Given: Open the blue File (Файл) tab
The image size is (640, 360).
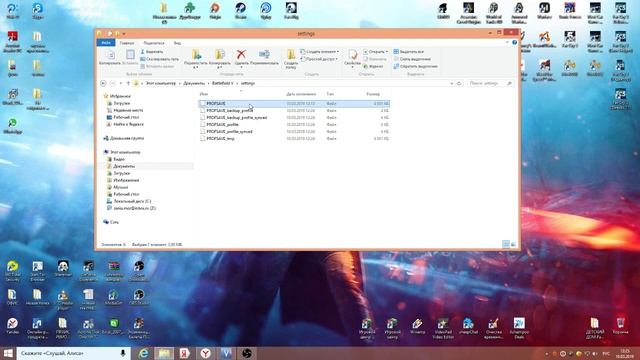Looking at the screenshot, I should [x=106, y=43].
